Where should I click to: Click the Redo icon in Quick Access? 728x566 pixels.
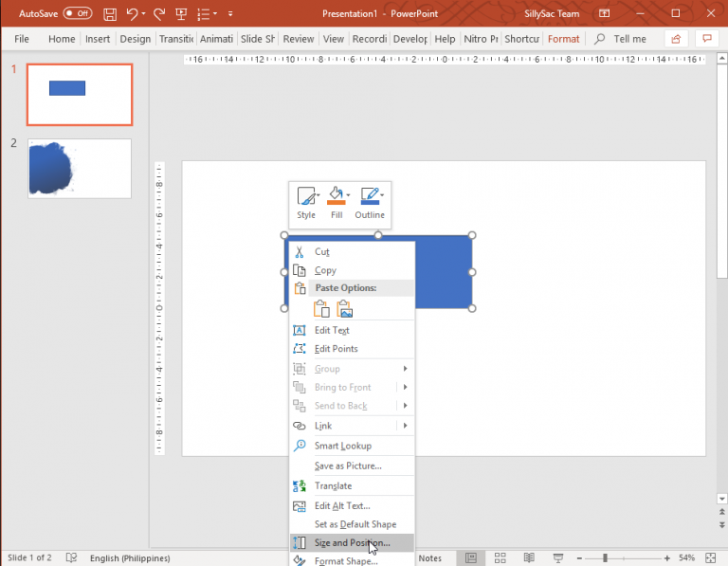[158, 14]
